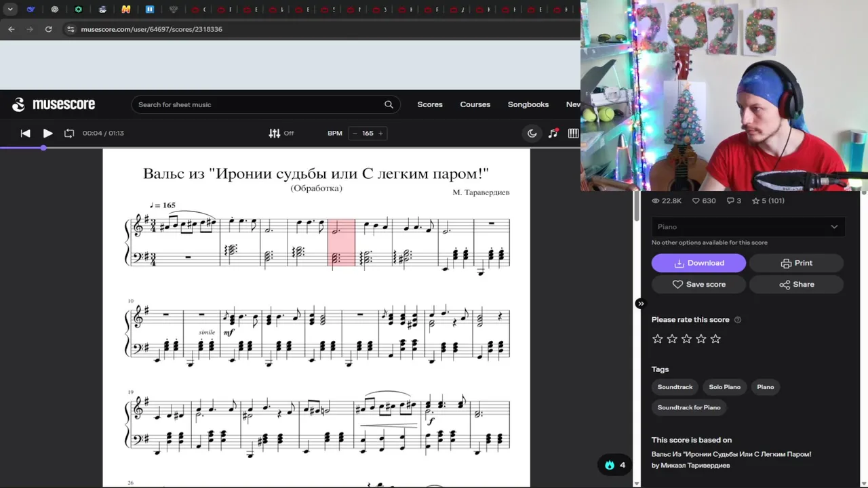868x488 pixels.
Task: Click the BPM value 165 field
Action: (368, 134)
